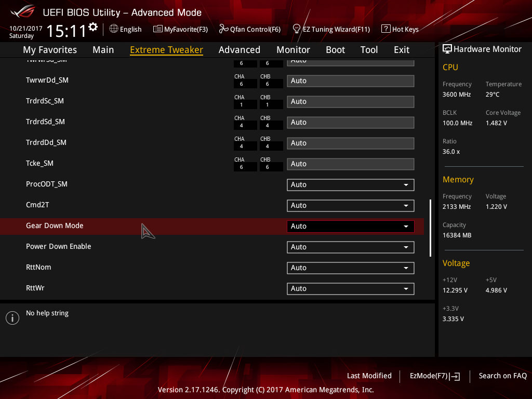Screen dimensions: 532x399
Task: Select the RttWr setting label
Action: coord(35,288)
